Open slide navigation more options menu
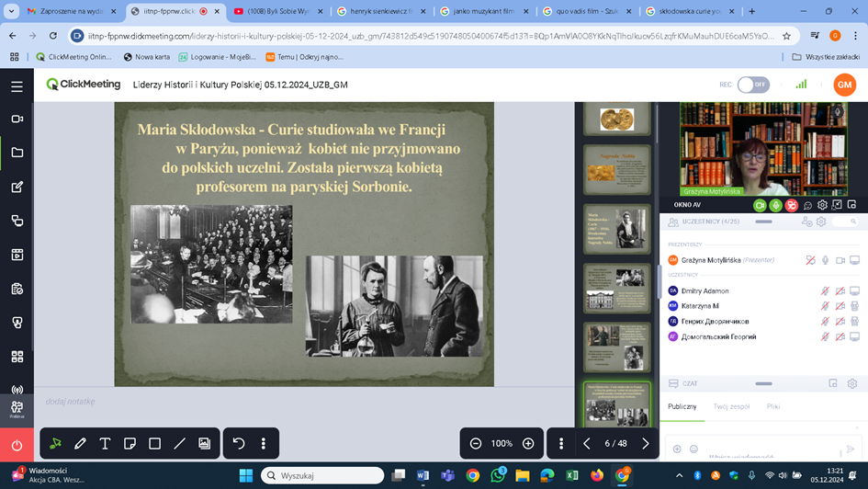 point(561,444)
